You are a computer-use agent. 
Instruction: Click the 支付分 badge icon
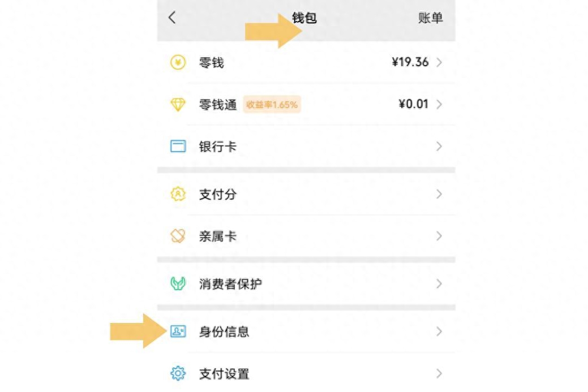click(x=178, y=194)
